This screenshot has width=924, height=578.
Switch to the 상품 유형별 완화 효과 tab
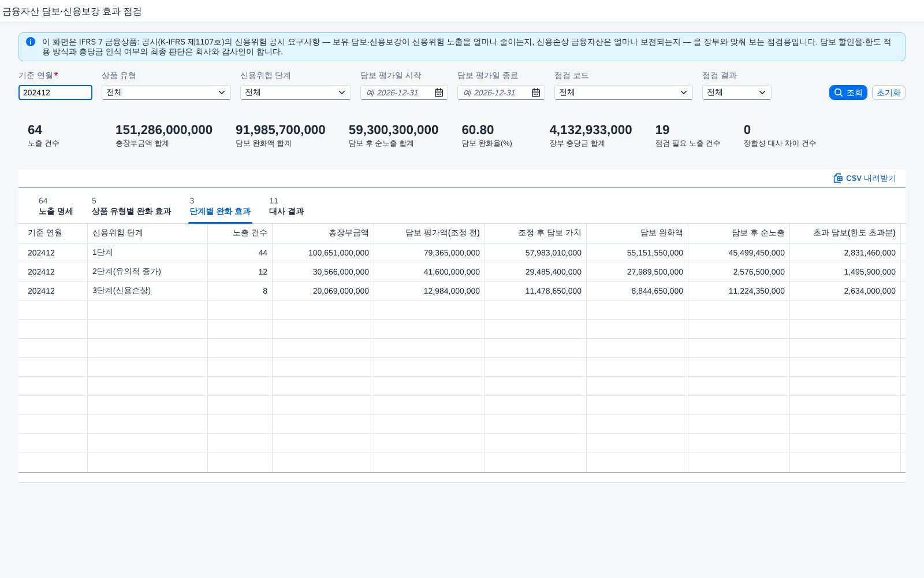[132, 206]
